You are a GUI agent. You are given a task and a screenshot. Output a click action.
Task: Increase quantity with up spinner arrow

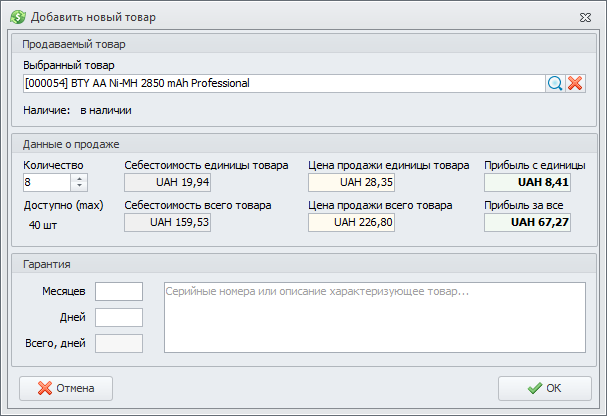[x=80, y=178]
